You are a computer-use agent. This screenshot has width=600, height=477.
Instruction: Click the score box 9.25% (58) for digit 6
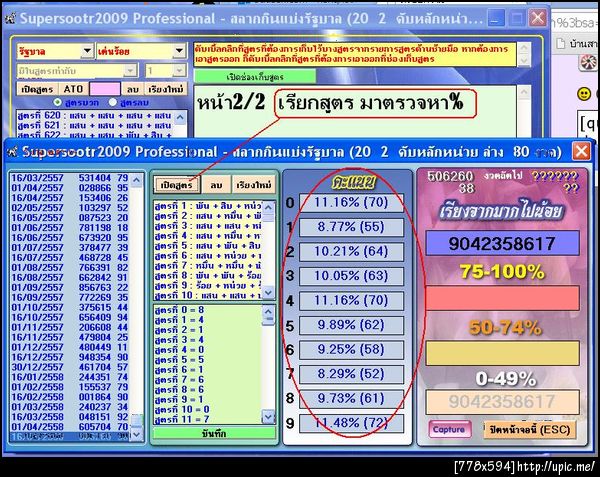click(351, 350)
